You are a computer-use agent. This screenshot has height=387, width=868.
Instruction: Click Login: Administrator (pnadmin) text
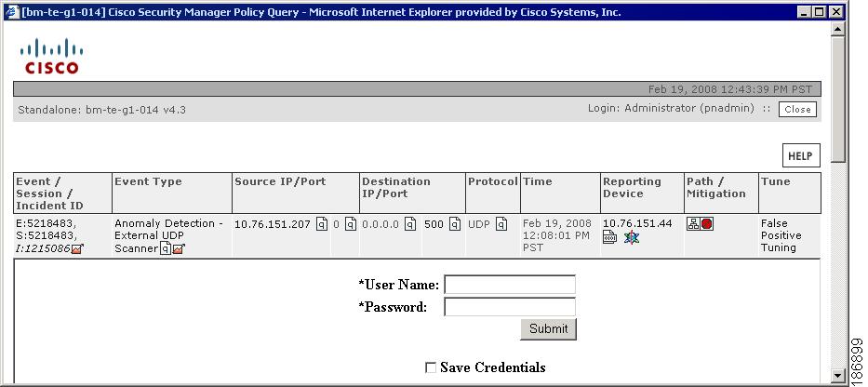(671, 109)
